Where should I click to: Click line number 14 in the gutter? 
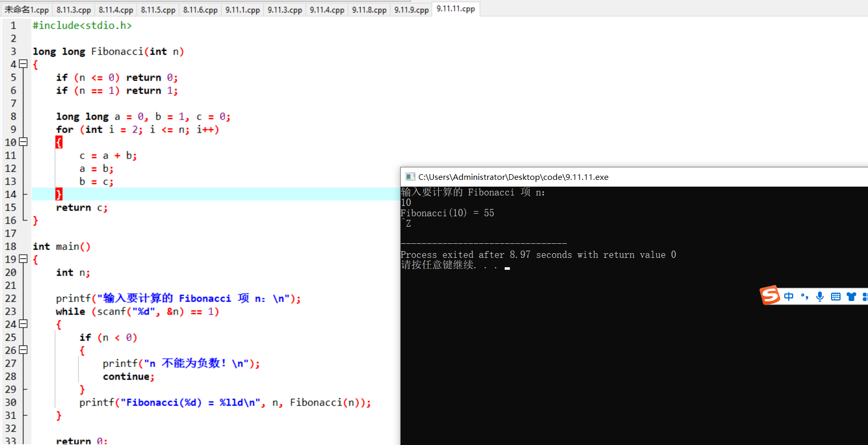[x=11, y=194]
